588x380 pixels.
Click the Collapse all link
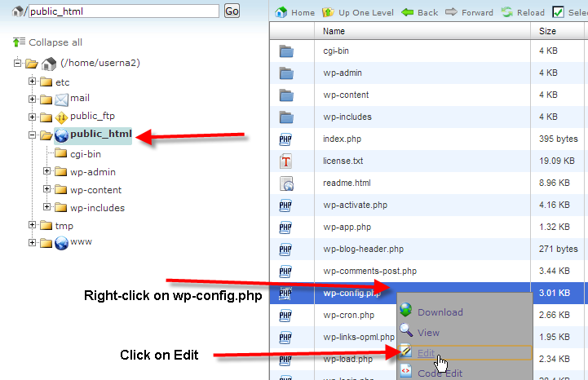[x=55, y=42]
